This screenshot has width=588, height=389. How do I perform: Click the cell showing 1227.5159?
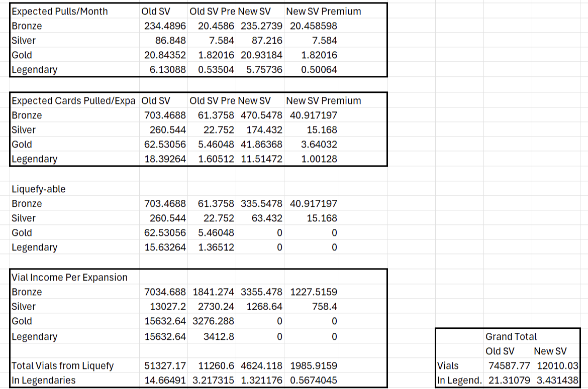click(312, 293)
